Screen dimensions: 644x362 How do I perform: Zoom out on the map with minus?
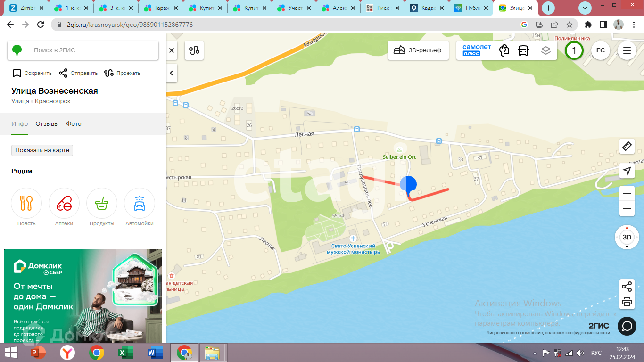tap(627, 209)
